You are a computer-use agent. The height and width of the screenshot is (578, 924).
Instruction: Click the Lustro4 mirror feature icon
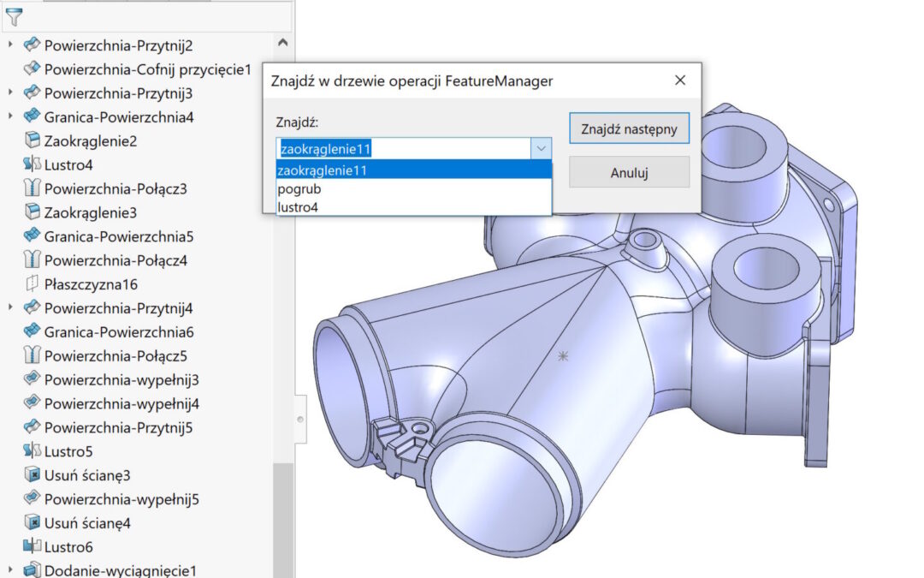click(32, 164)
